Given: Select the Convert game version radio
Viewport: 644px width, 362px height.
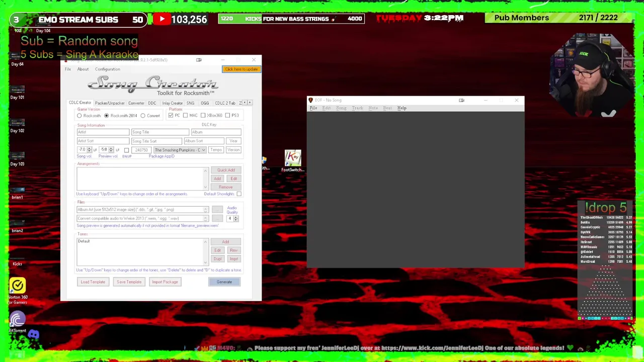Looking at the screenshot, I should coord(143,116).
